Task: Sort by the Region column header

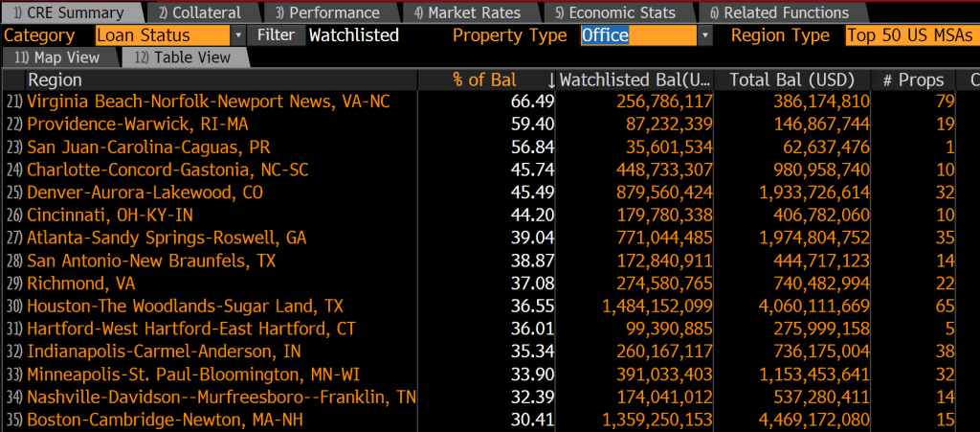Action: click(x=56, y=80)
